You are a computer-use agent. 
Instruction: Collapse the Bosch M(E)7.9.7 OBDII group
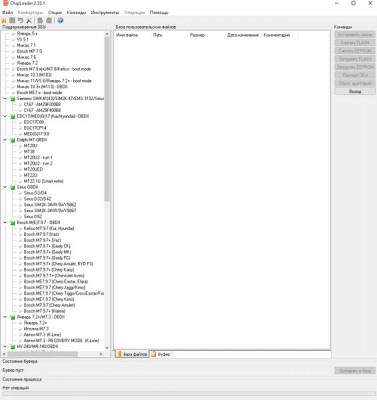[5, 222]
